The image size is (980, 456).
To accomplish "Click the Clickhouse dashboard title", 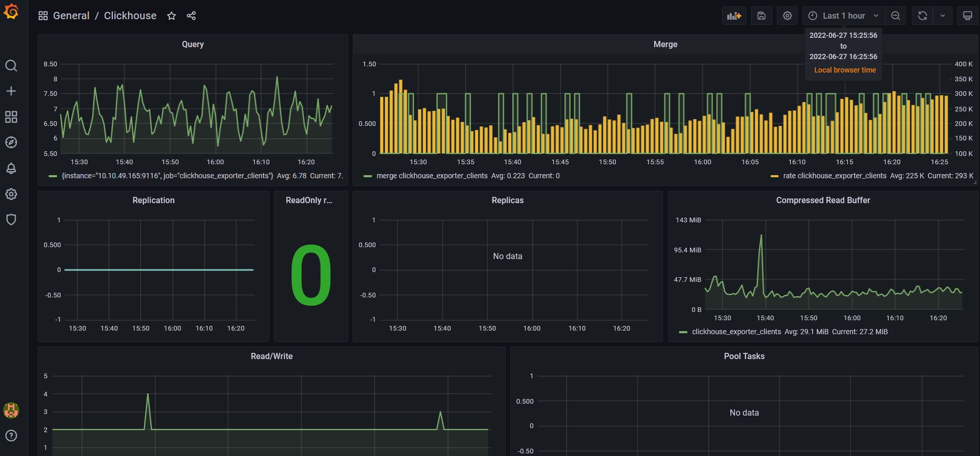I will click(130, 16).
